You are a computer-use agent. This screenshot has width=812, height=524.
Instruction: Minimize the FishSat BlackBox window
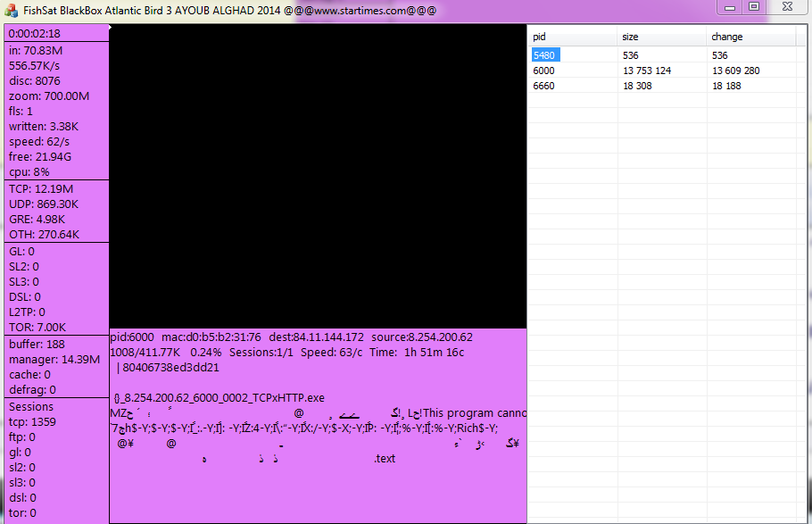click(730, 7)
